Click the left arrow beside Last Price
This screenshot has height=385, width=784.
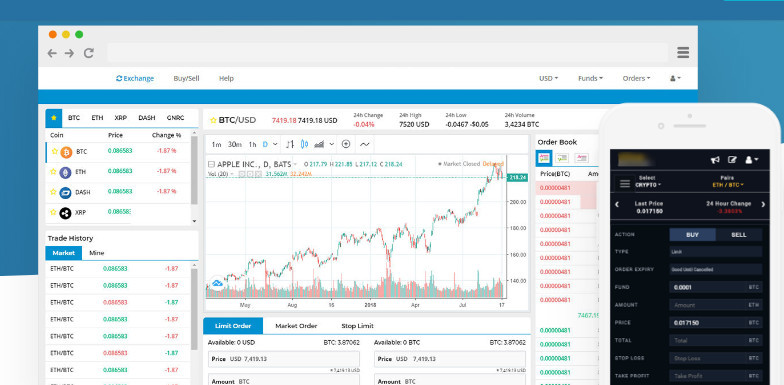(x=617, y=204)
